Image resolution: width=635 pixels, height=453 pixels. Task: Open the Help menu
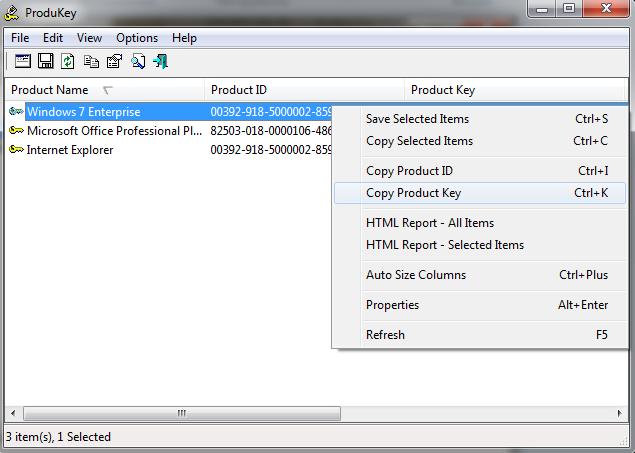tap(184, 38)
